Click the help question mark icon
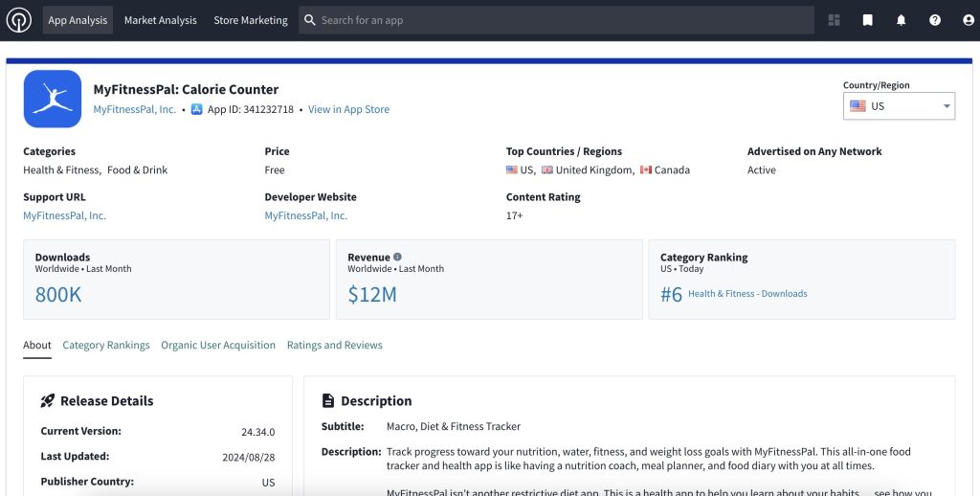This screenshot has width=980, height=496. pos(935,20)
